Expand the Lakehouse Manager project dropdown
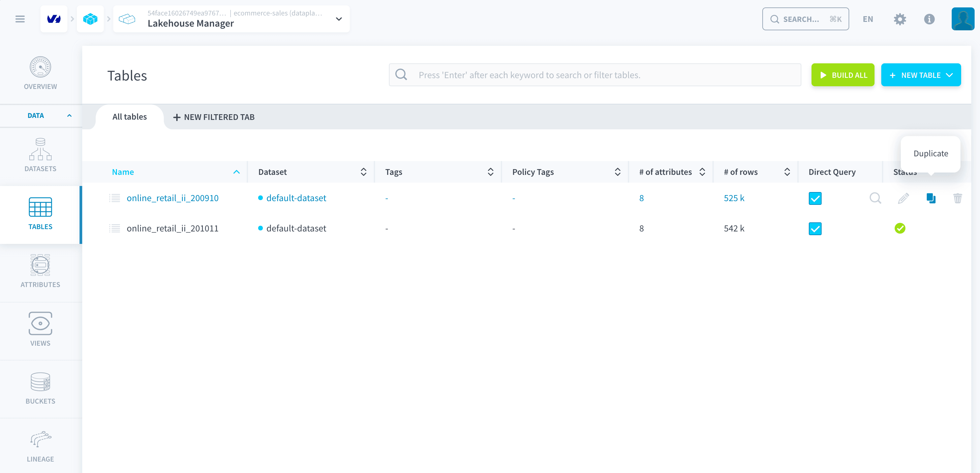 tap(339, 19)
